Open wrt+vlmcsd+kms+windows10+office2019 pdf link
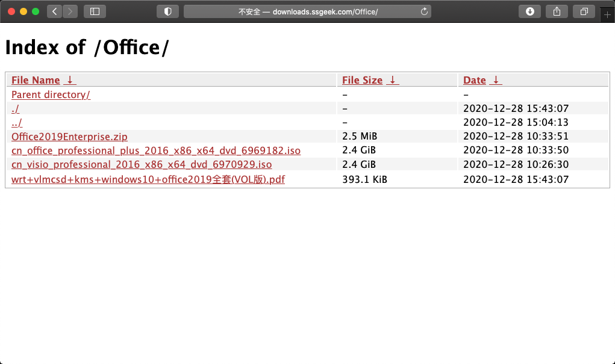The width and height of the screenshot is (615, 364). tap(148, 179)
